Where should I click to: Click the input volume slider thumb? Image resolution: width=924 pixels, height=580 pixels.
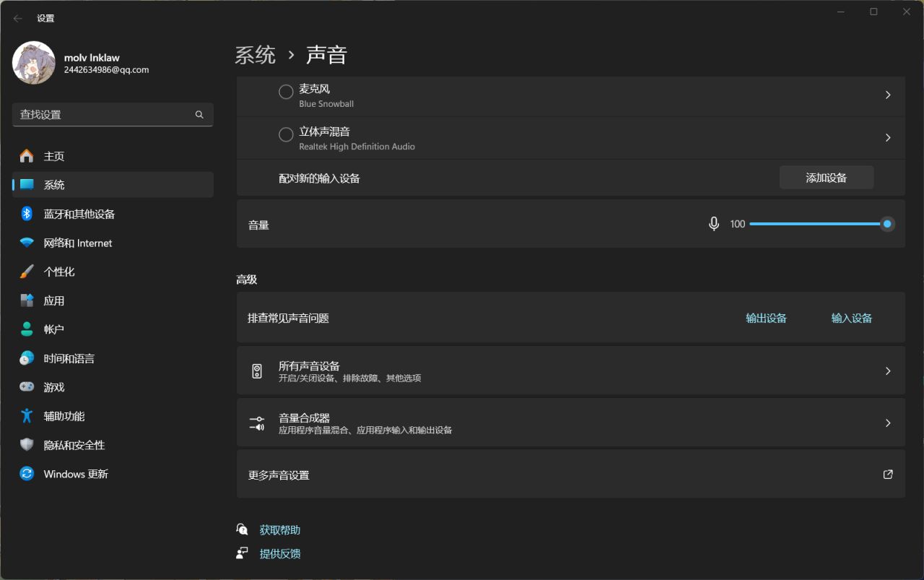click(887, 224)
